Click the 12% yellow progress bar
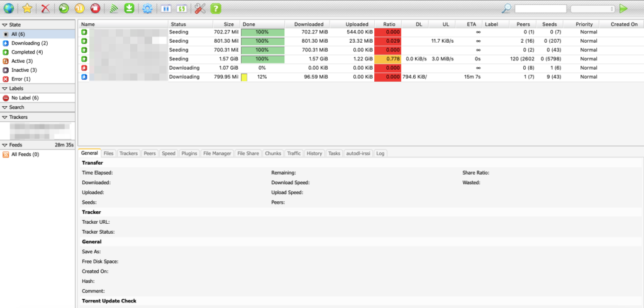Screen dimensions: 644x308 click(262, 77)
